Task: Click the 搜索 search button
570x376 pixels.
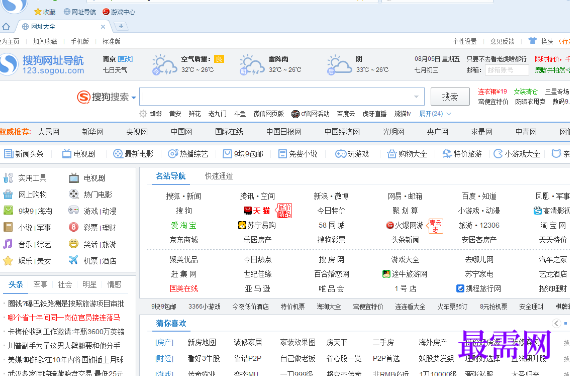Action: coord(450,96)
